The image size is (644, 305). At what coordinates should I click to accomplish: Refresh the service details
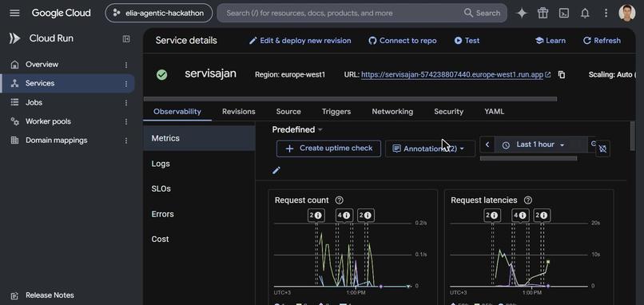[602, 41]
